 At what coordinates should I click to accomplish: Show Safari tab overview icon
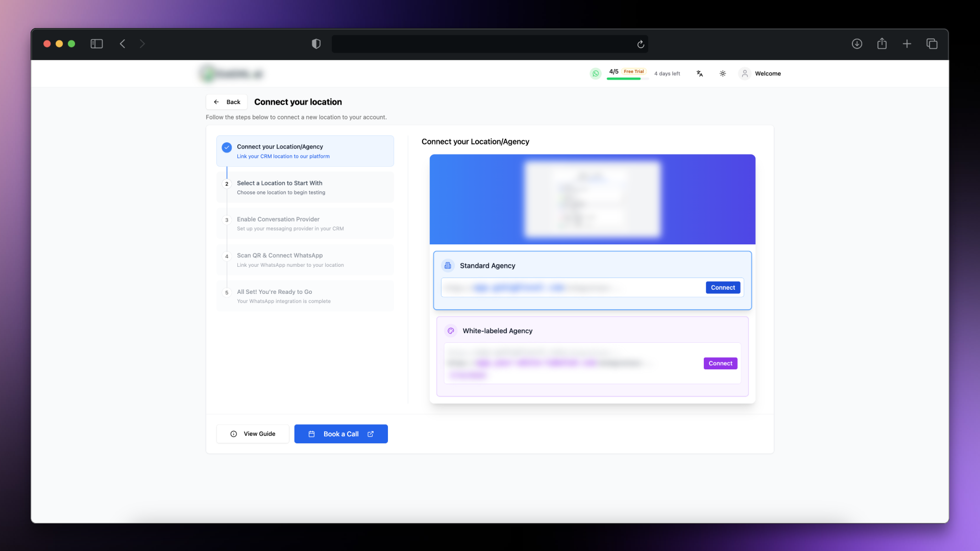932,44
